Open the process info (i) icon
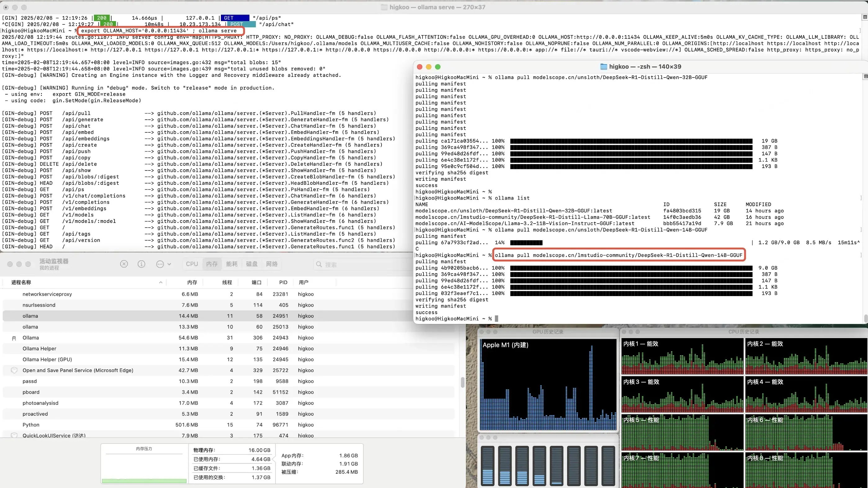 coord(141,264)
